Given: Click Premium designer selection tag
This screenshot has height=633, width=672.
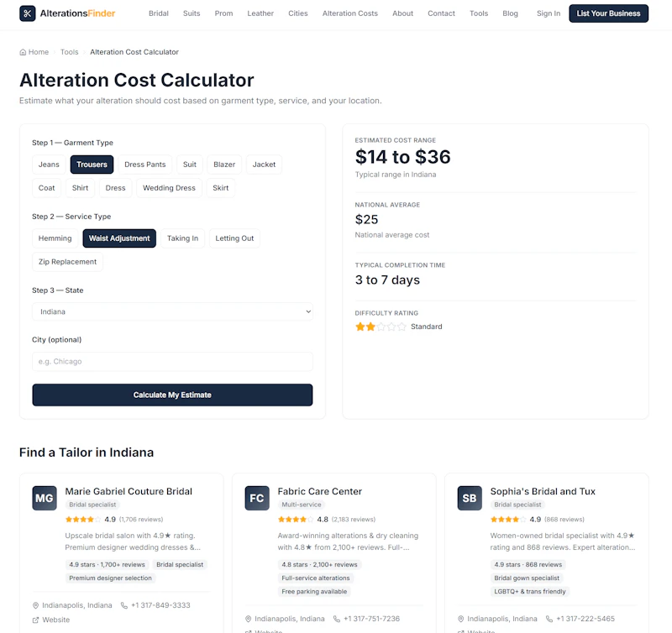Looking at the screenshot, I should pyautogui.click(x=111, y=578).
